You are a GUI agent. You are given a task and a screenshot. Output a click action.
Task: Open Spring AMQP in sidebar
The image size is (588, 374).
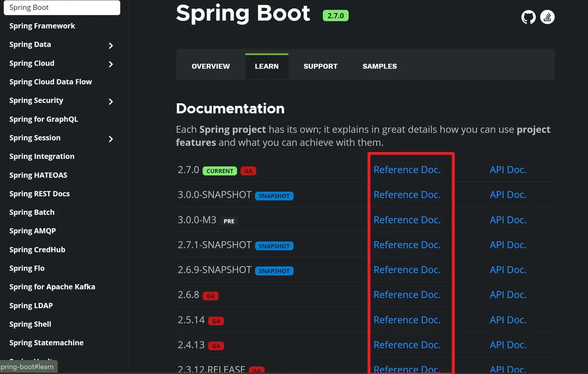point(32,231)
